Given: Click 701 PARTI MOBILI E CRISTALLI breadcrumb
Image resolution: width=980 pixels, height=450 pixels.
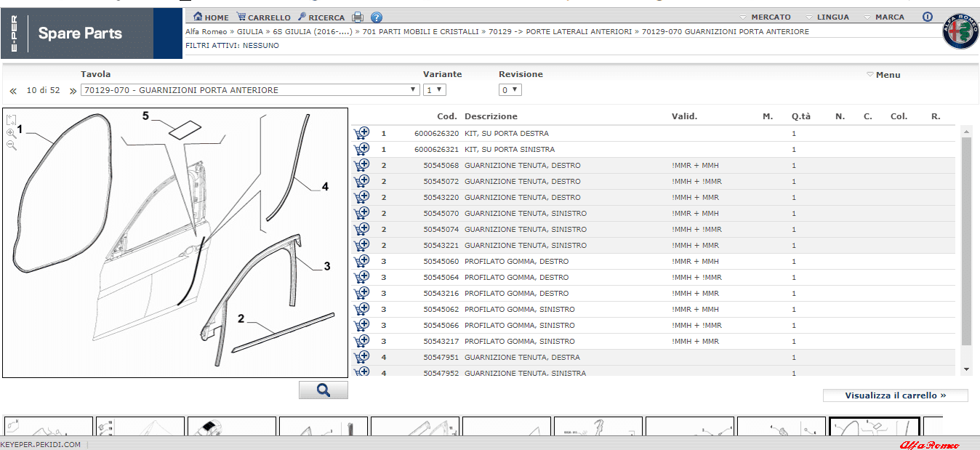Looking at the screenshot, I should [x=420, y=32].
